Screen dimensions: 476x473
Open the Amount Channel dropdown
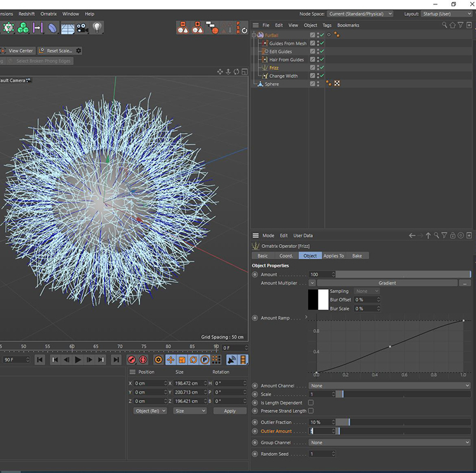(390, 386)
